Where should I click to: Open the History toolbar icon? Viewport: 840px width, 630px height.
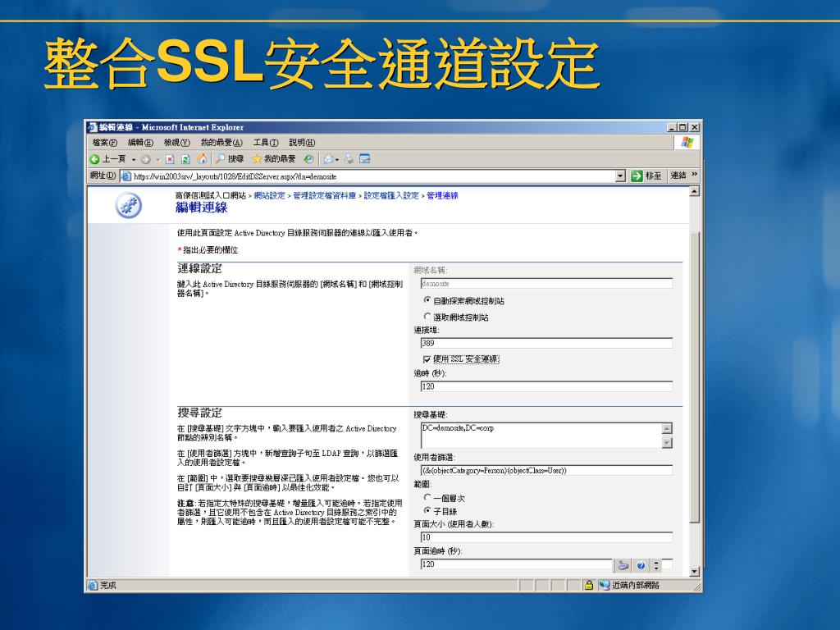pyautogui.click(x=308, y=159)
